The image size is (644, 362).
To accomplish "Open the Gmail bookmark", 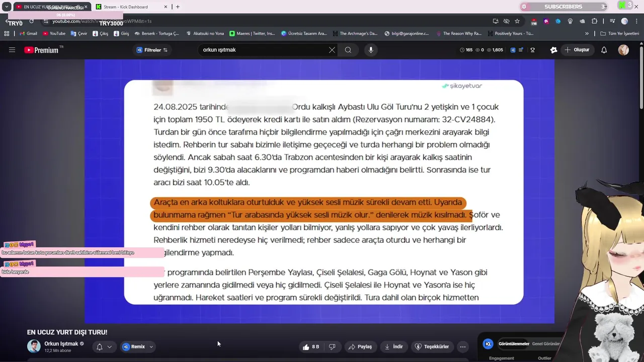I will (x=28, y=34).
